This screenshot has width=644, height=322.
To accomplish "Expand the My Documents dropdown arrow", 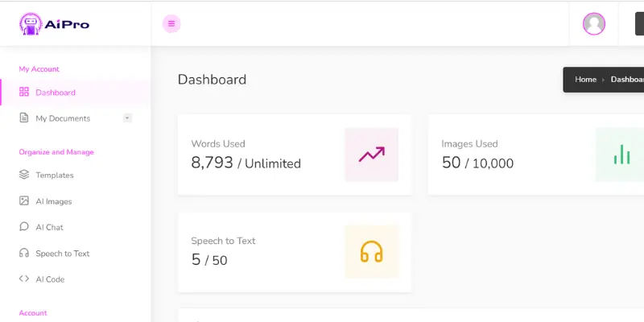I will (127, 118).
